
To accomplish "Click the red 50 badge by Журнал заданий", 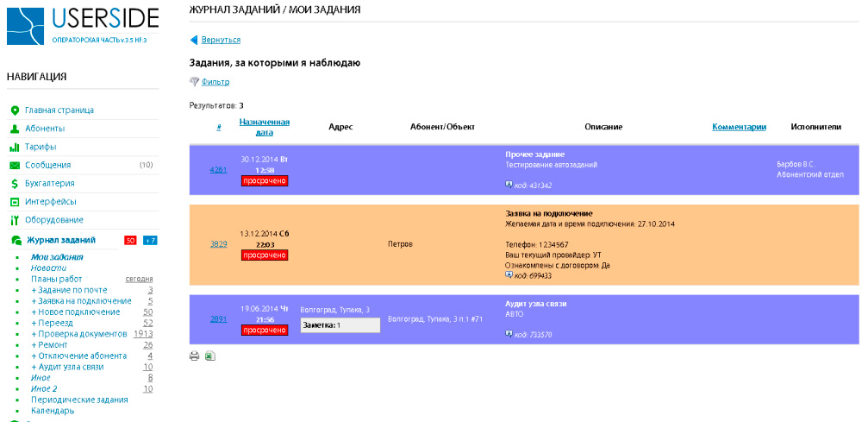I will [x=130, y=240].
